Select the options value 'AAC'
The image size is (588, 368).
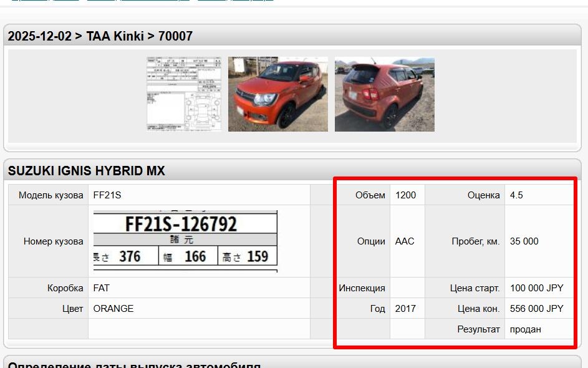405,241
